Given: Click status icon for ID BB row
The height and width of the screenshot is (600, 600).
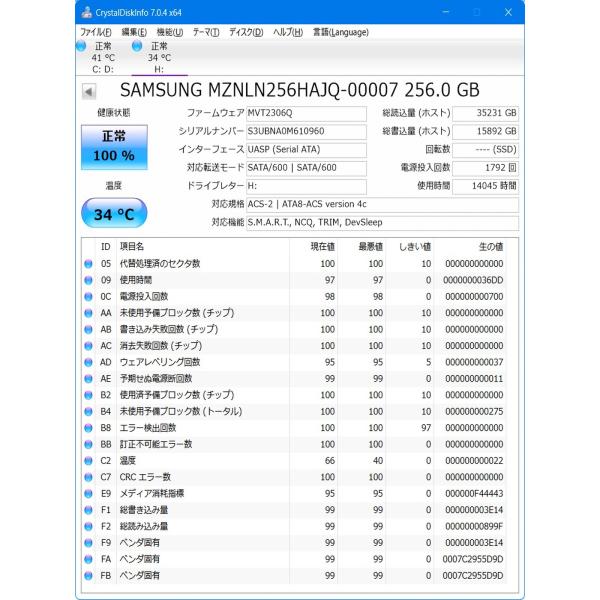Looking at the screenshot, I should (x=88, y=445).
